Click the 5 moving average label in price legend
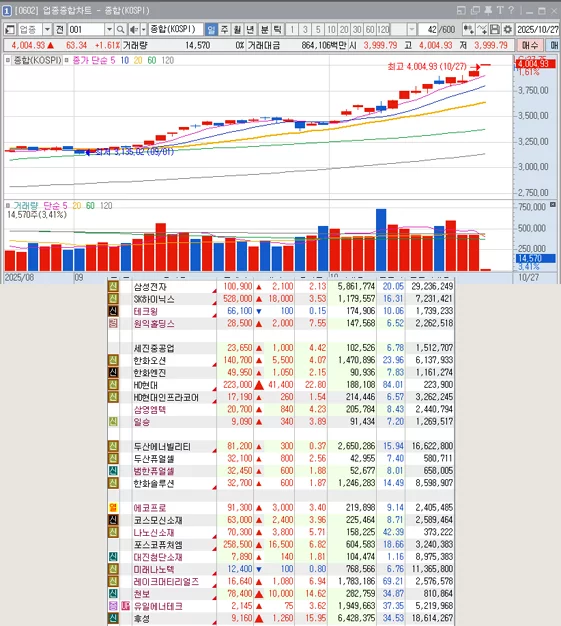This screenshot has height=626, width=561. click(113, 60)
